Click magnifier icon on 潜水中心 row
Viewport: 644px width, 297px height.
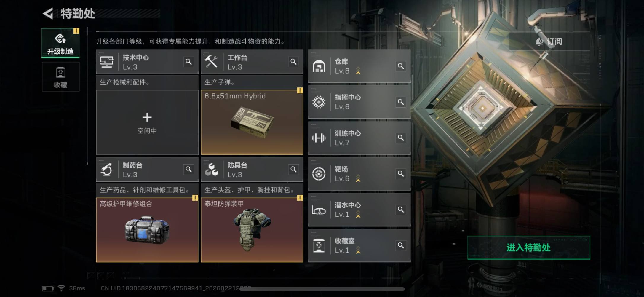coord(401,210)
